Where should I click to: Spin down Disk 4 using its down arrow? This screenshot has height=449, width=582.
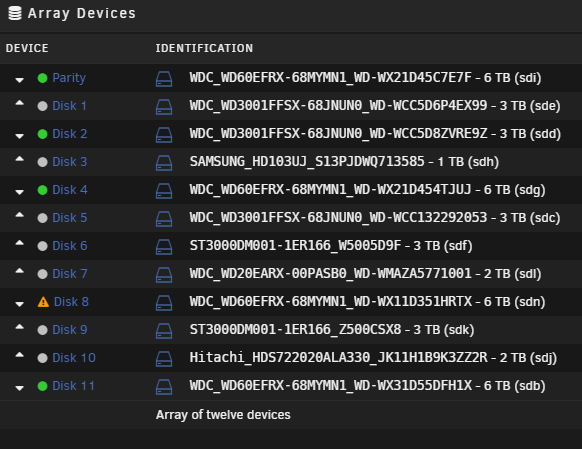[x=20, y=192]
